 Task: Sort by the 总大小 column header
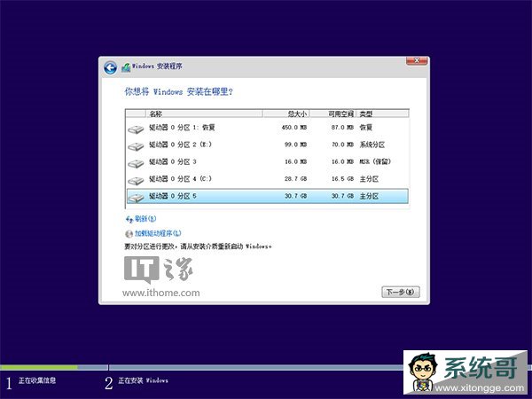click(x=286, y=113)
